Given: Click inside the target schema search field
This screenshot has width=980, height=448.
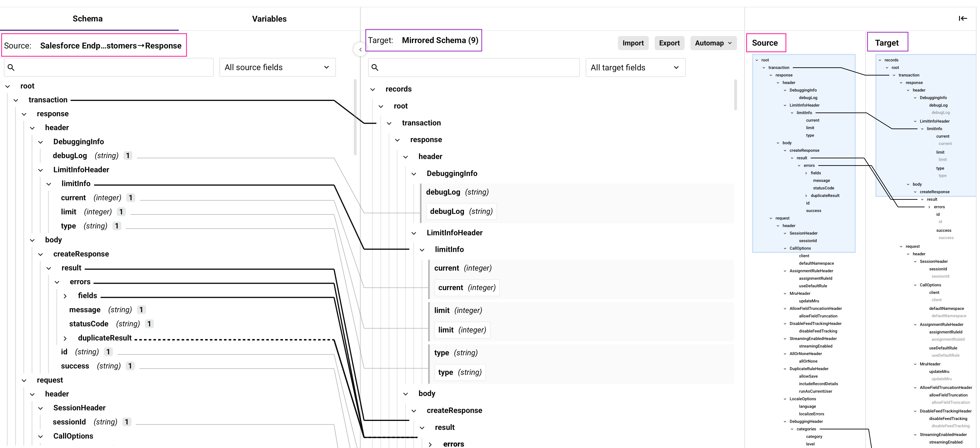Looking at the screenshot, I should pyautogui.click(x=473, y=67).
